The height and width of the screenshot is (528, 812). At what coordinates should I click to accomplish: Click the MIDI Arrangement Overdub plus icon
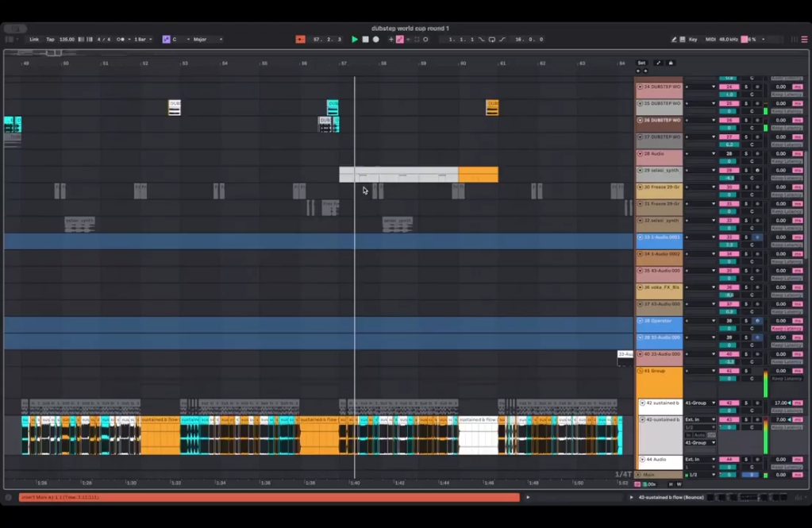coord(391,40)
